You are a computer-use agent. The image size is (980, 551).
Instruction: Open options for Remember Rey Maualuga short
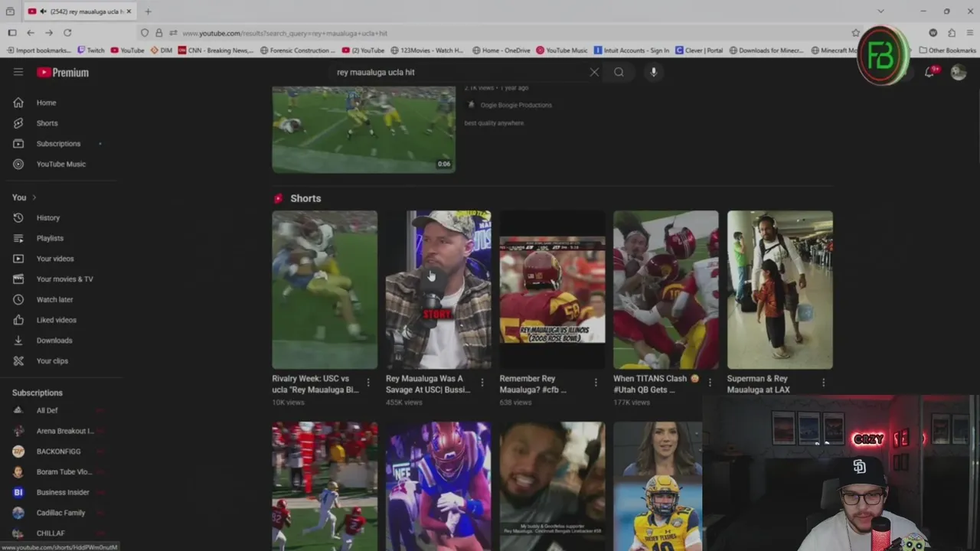(x=596, y=383)
